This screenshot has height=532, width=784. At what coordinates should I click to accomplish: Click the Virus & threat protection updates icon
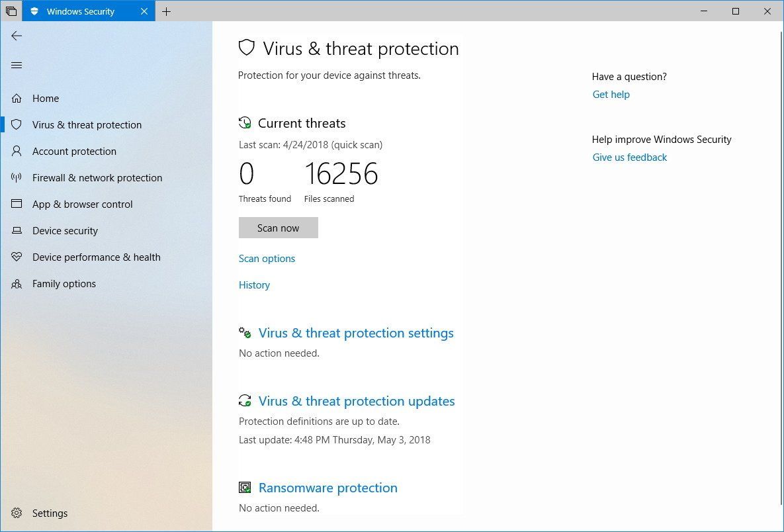(245, 400)
